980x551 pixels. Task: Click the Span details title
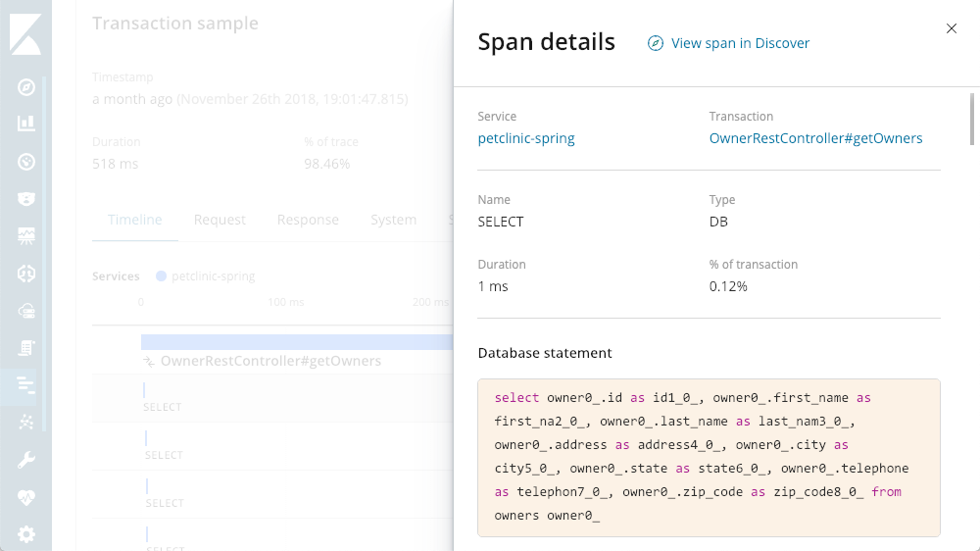click(546, 42)
